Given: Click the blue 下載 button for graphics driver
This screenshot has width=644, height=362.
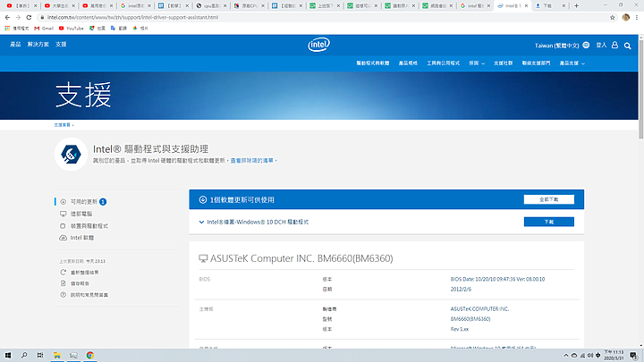Looking at the screenshot, I should [x=548, y=222].
